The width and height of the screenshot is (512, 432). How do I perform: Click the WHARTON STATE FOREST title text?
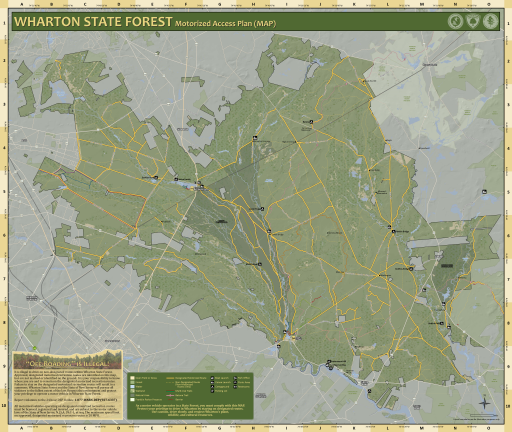[x=93, y=21]
